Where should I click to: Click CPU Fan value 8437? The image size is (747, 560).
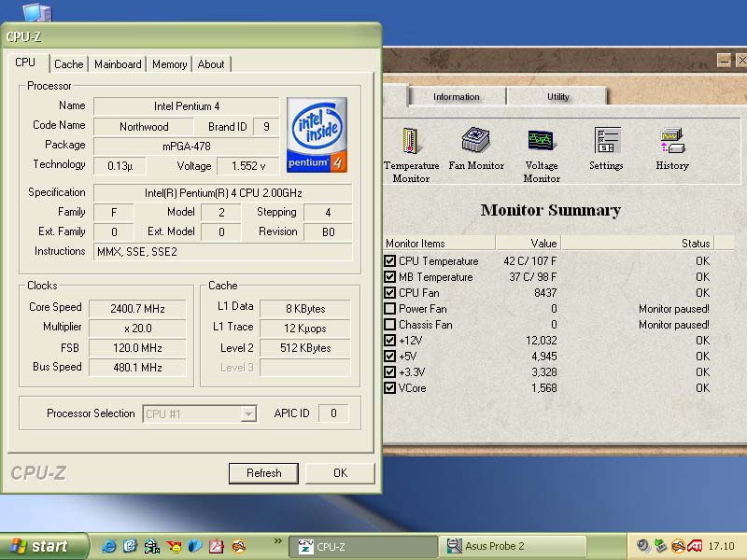pyautogui.click(x=545, y=292)
